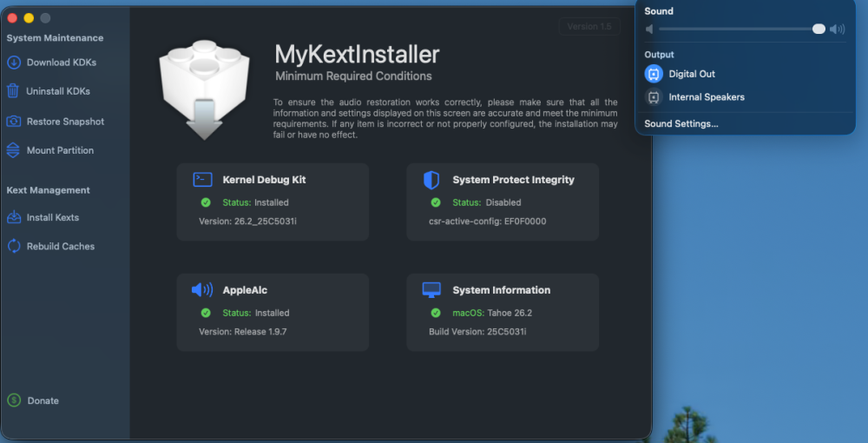Click the Sound volume slider knob
The image size is (868, 443).
(x=819, y=29)
